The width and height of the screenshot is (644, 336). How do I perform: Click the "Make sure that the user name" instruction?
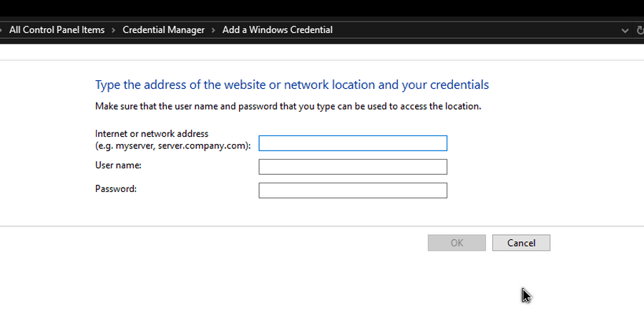point(288,106)
